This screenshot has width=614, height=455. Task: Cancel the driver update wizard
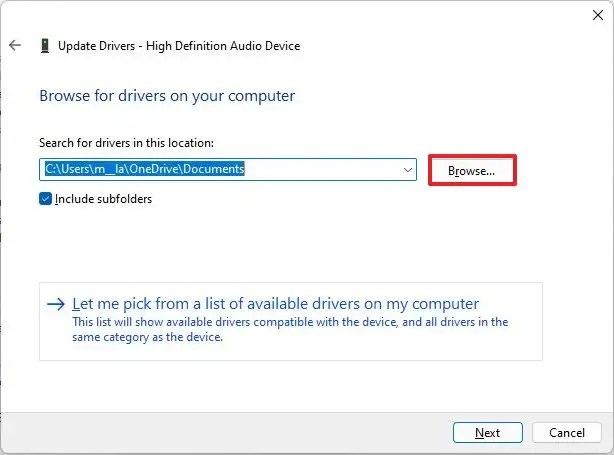click(567, 432)
